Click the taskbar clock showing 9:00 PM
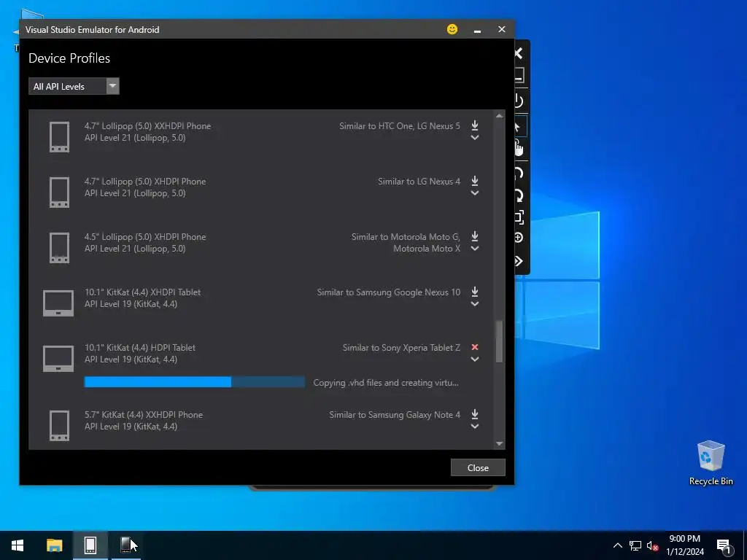Screen dimensions: 747x560 (684, 545)
